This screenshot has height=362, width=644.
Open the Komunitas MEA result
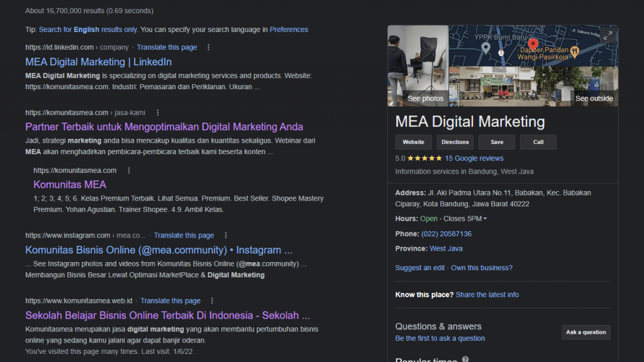tap(70, 185)
